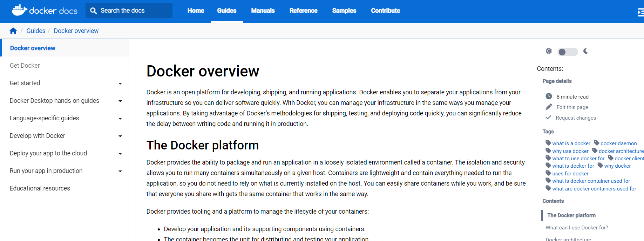This screenshot has height=241, width=644.
Task: Open the Contribute tab
Action: tap(386, 11)
